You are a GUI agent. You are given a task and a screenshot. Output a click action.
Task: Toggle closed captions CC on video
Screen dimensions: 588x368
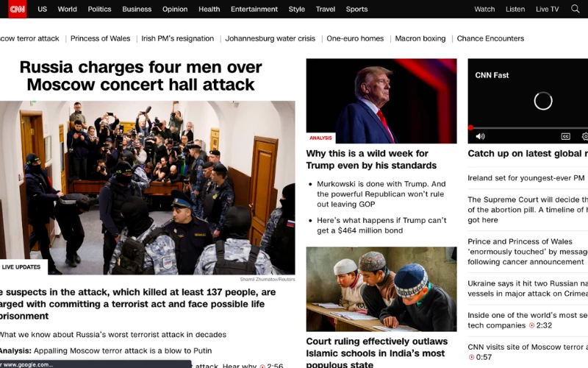click(565, 136)
